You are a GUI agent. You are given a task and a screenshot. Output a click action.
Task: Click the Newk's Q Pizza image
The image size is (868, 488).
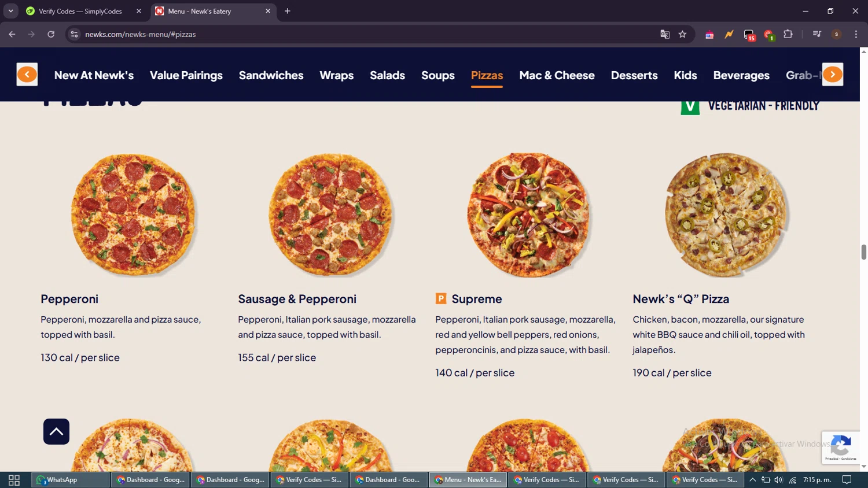tap(726, 215)
